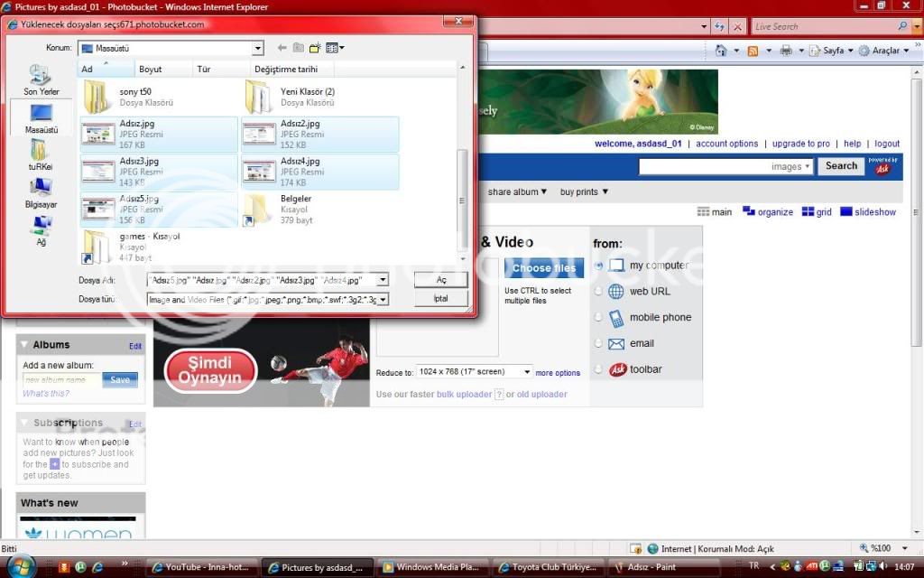Select the mobile phone radio option
924x578 pixels.
pyautogui.click(x=598, y=318)
